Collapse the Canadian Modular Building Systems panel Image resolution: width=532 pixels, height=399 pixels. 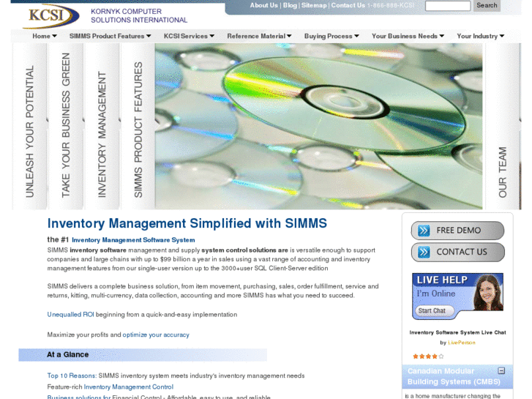[x=501, y=371]
